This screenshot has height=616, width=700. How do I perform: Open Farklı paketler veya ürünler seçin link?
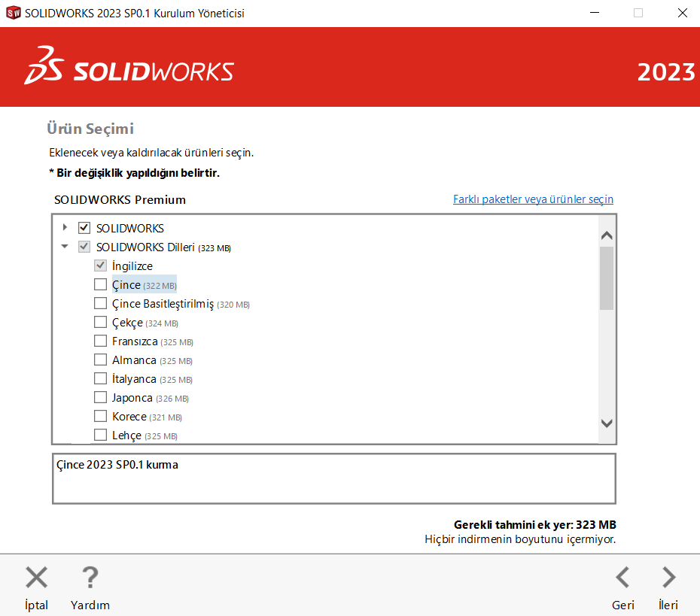tap(533, 199)
